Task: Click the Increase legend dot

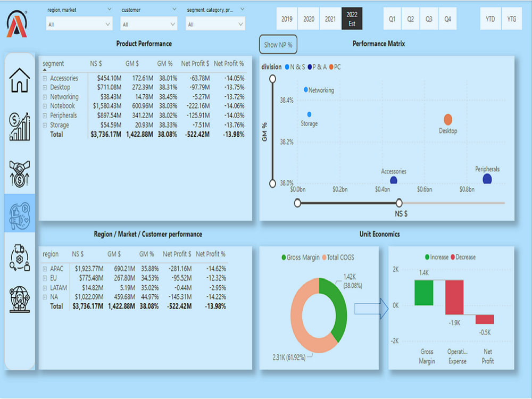Action: pyautogui.click(x=427, y=257)
